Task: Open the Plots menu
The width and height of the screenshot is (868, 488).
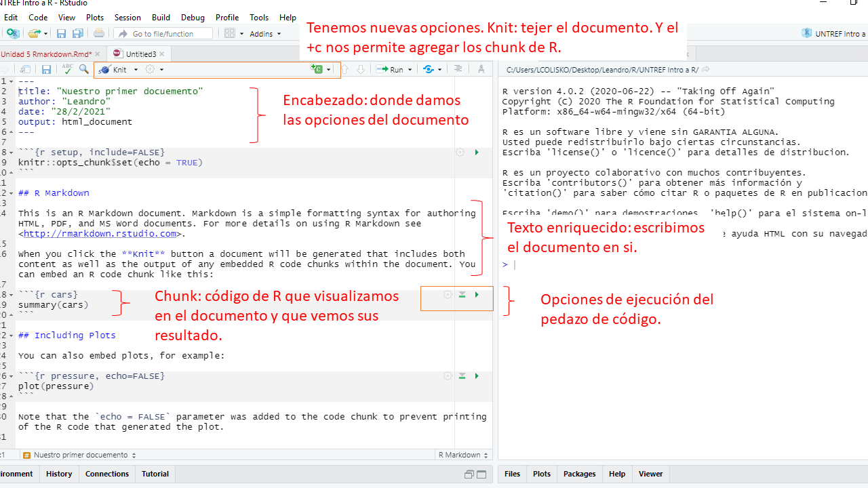Action: pyautogui.click(x=95, y=18)
